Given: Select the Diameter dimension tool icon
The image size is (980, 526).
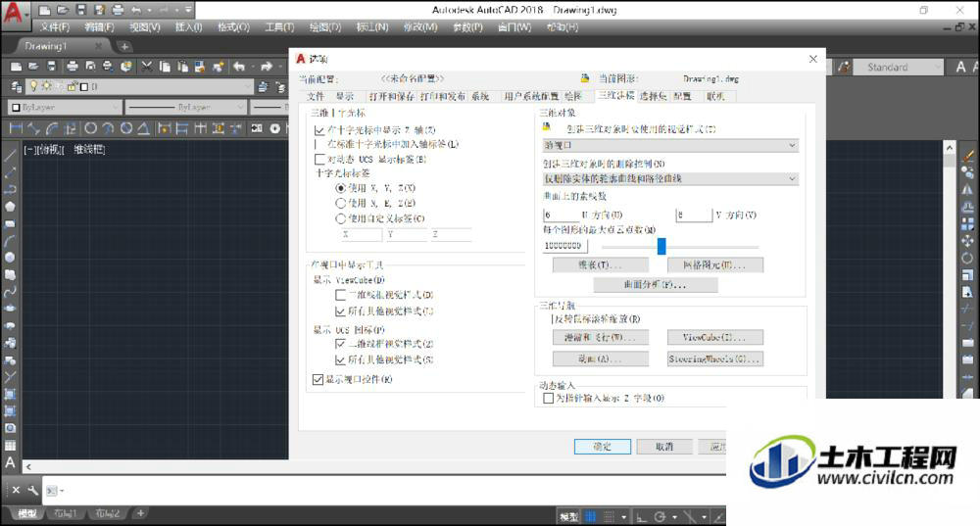Looking at the screenshot, I should (126, 128).
